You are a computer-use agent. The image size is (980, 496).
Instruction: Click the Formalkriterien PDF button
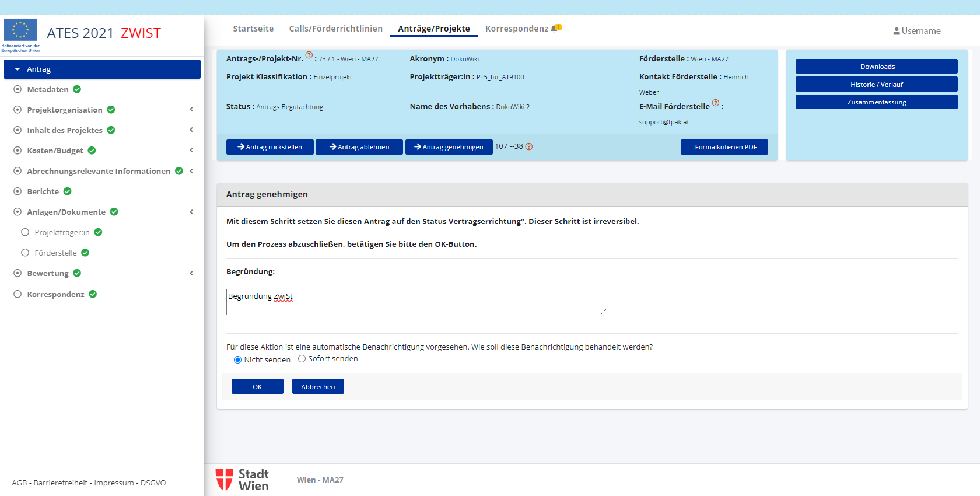pos(724,147)
